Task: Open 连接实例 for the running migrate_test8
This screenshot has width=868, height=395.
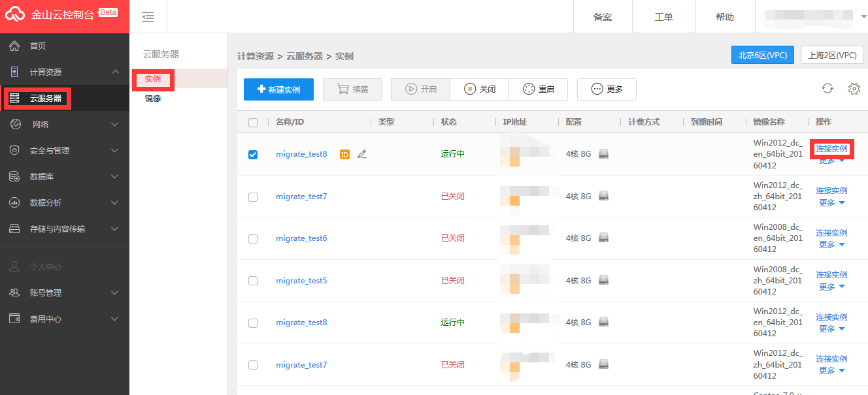Action: (x=831, y=149)
